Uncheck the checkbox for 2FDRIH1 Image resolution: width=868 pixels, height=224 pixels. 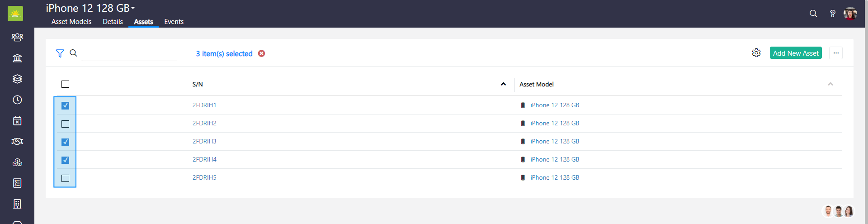pos(65,105)
